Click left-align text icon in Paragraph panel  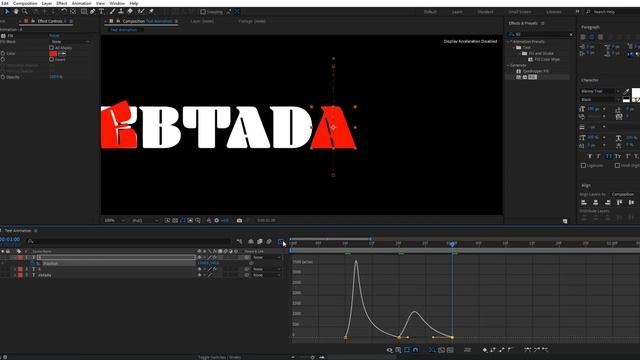583,37
